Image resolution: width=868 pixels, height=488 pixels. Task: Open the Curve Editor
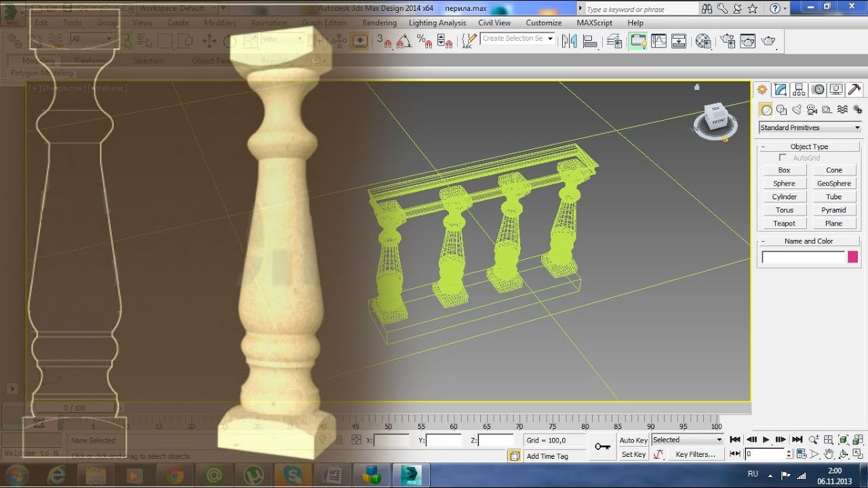[x=658, y=41]
